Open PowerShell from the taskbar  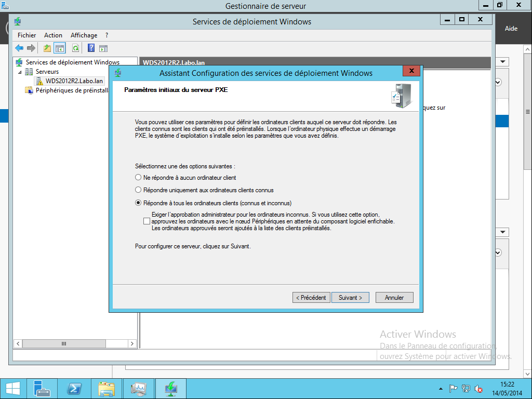click(x=74, y=389)
